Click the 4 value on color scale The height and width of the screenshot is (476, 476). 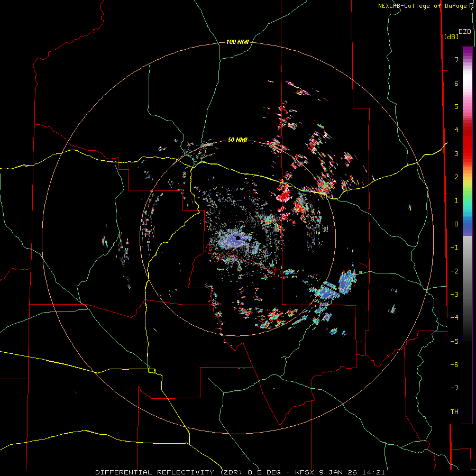[x=456, y=130]
